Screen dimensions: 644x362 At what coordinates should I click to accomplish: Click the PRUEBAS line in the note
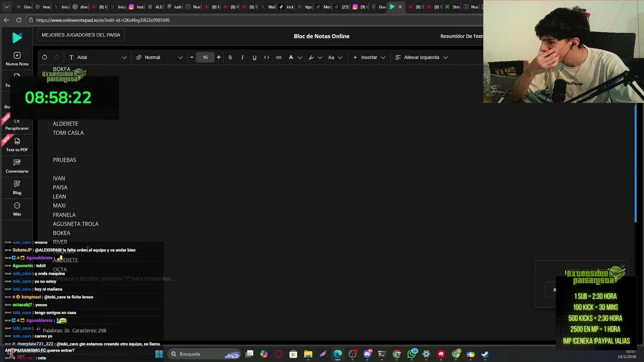(64, 160)
